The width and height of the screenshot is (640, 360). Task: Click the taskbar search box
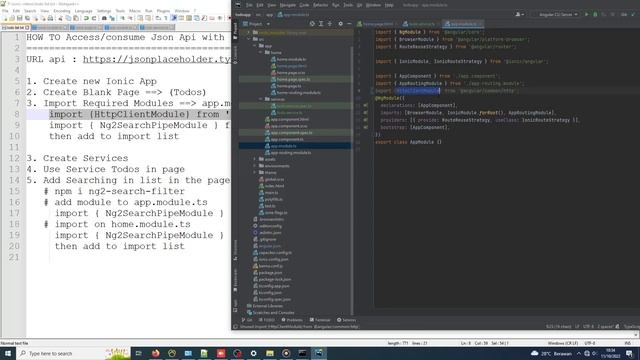[73, 353]
